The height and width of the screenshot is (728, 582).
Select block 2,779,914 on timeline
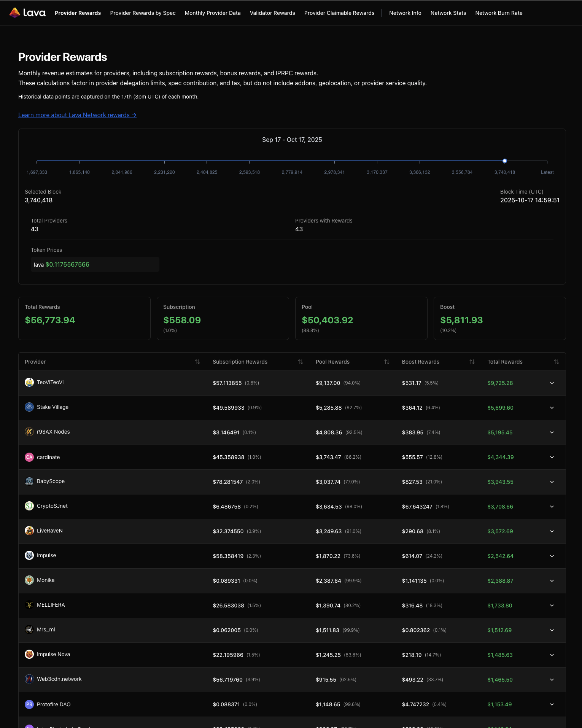click(292, 172)
